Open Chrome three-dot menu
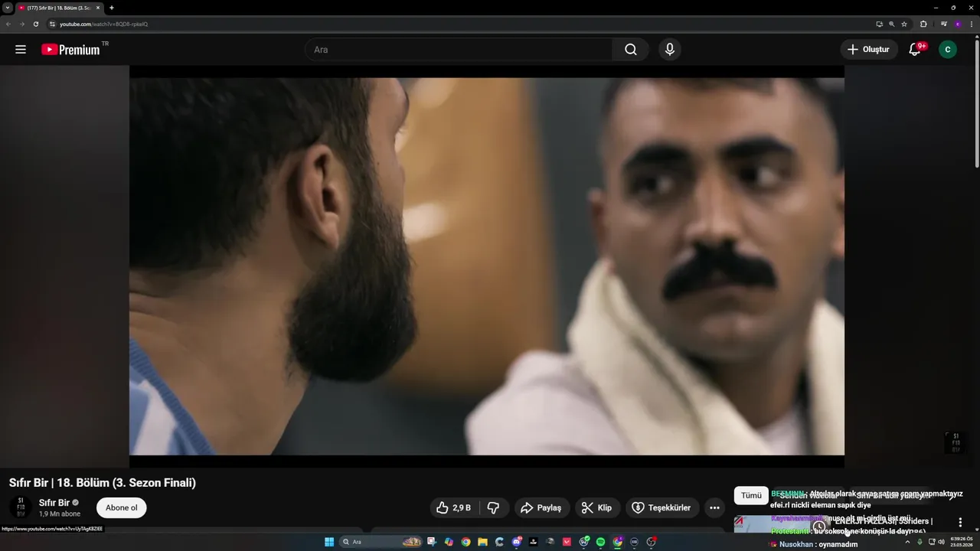This screenshot has height=551, width=980. (972, 24)
